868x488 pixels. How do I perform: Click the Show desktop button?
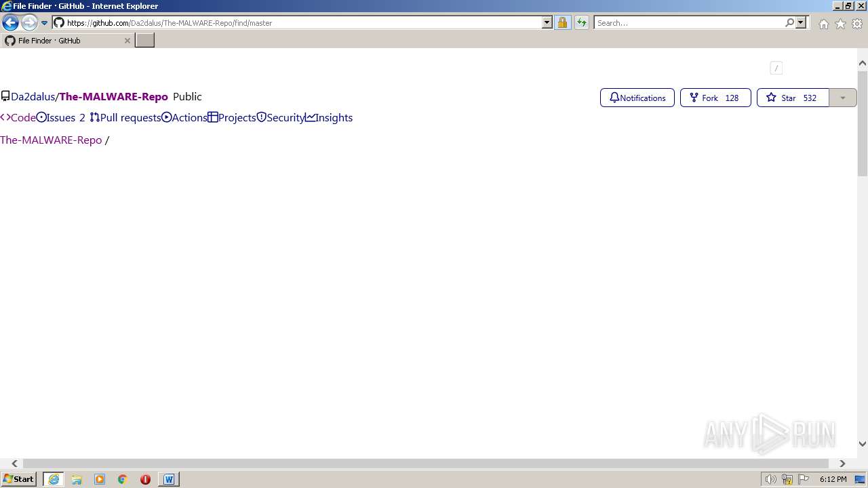tap(861, 479)
